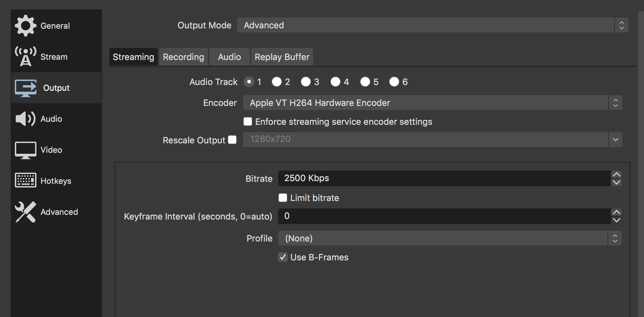Click the Output monitor arrow icon

(x=26, y=88)
